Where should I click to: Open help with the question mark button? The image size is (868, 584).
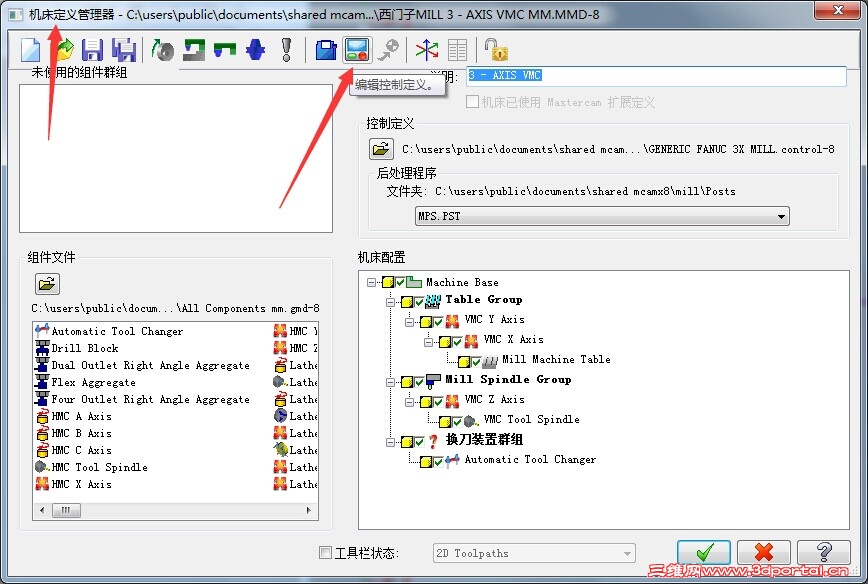tap(824, 552)
